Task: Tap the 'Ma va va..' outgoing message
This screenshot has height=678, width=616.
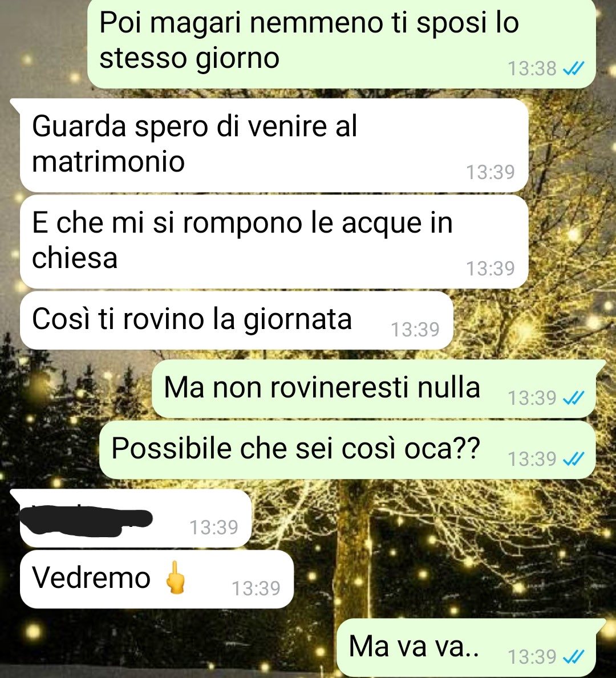Action: coord(467,648)
